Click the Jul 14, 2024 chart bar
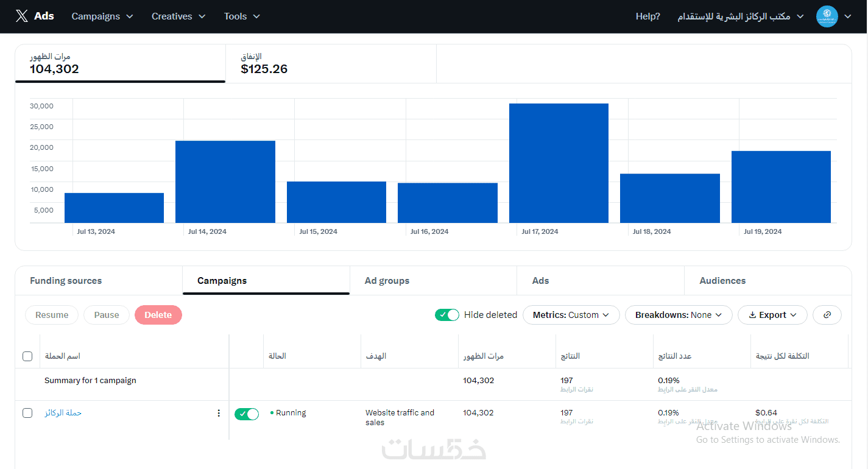The image size is (868, 469). point(225,182)
